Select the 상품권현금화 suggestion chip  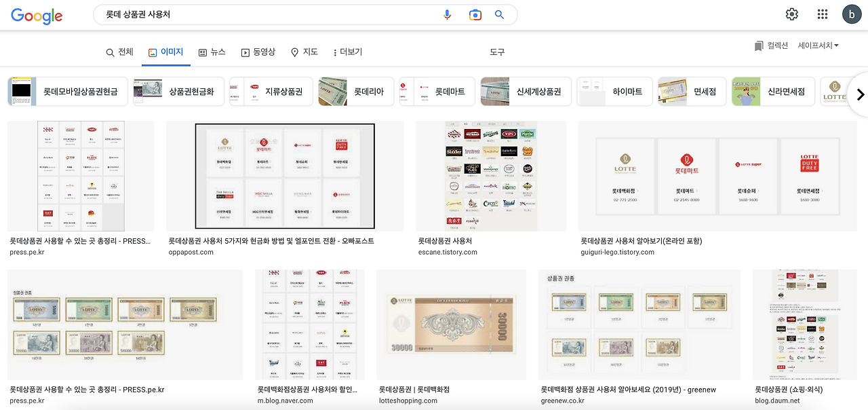tap(178, 91)
